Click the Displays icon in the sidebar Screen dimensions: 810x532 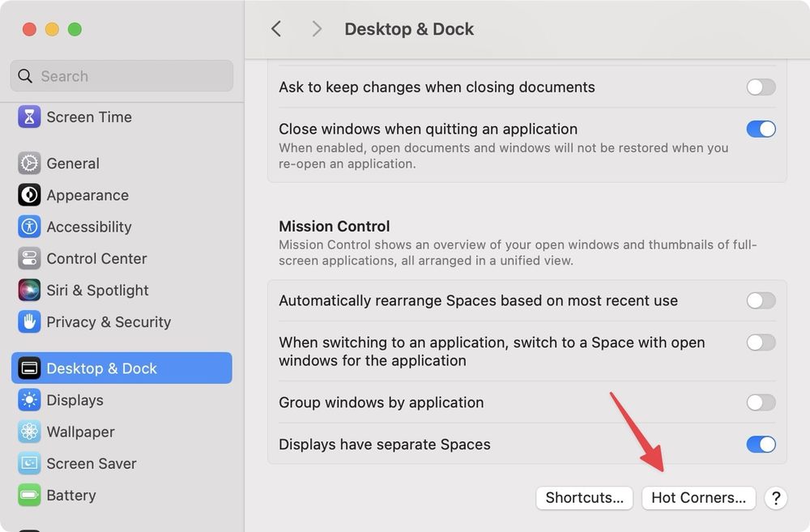[29, 400]
